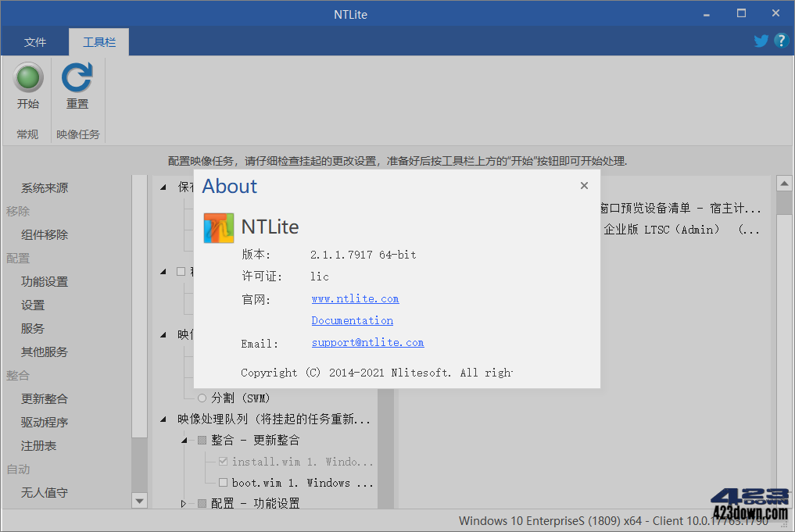
Task: Collapse the 映像处理队列 tree branch
Action: pyautogui.click(x=163, y=419)
